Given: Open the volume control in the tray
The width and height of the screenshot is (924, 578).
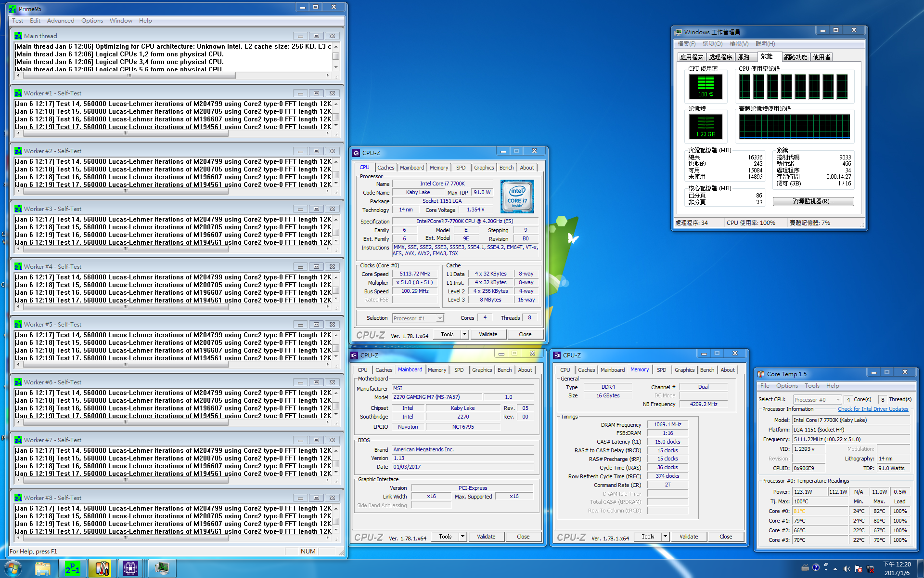Looking at the screenshot, I should [847, 569].
